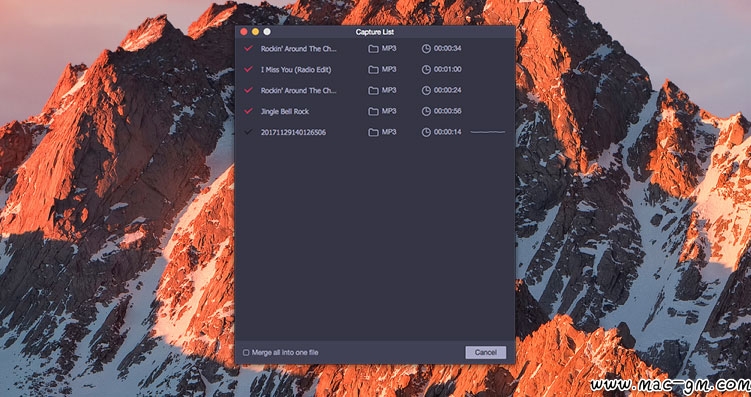
Task: Click folder icon beside I Miss You
Action: [x=373, y=70]
